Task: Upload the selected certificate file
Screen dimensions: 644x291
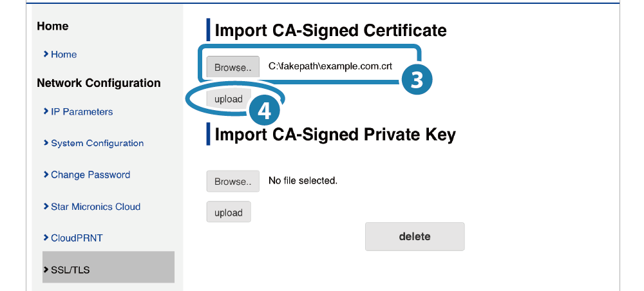Action: pyautogui.click(x=229, y=99)
